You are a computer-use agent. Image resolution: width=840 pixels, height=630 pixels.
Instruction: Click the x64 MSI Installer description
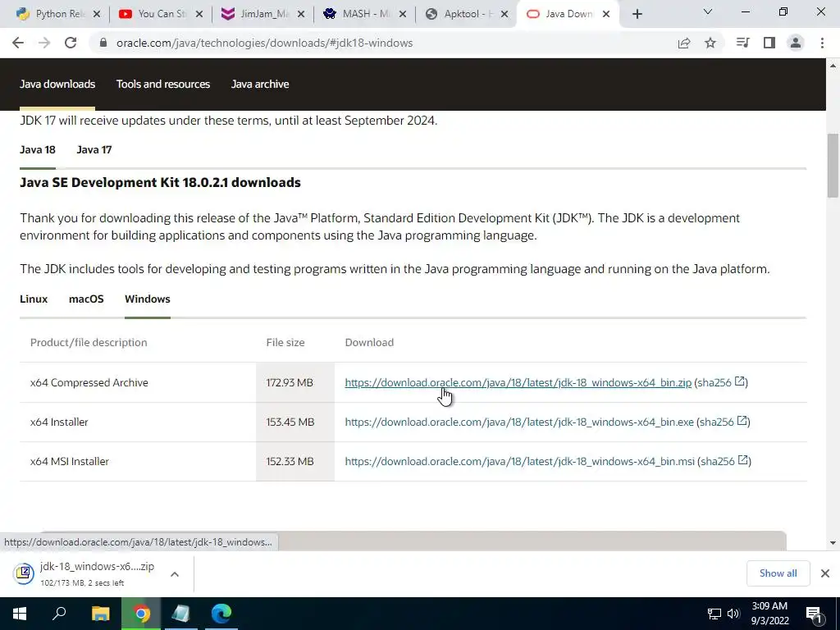(69, 461)
